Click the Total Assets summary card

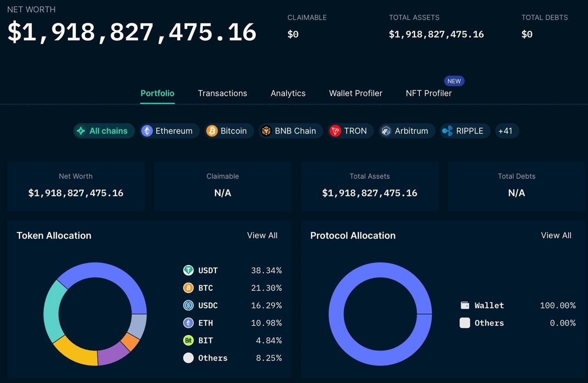click(x=369, y=186)
